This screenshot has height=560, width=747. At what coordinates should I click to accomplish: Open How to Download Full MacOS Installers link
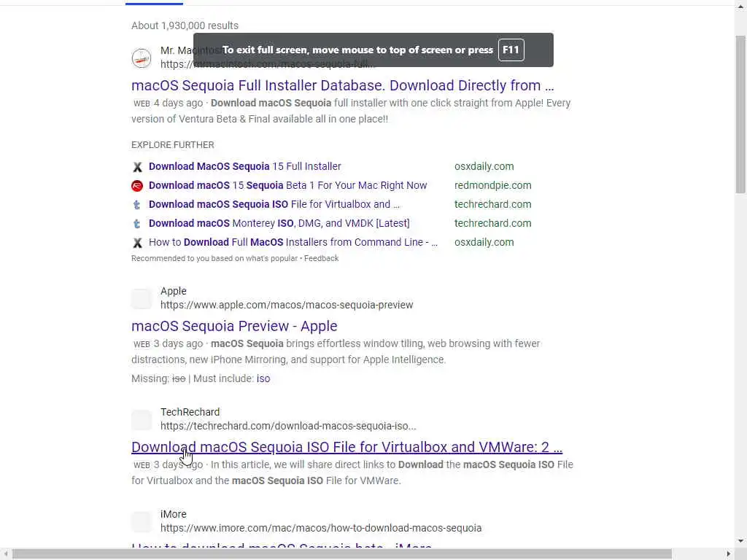[293, 242]
